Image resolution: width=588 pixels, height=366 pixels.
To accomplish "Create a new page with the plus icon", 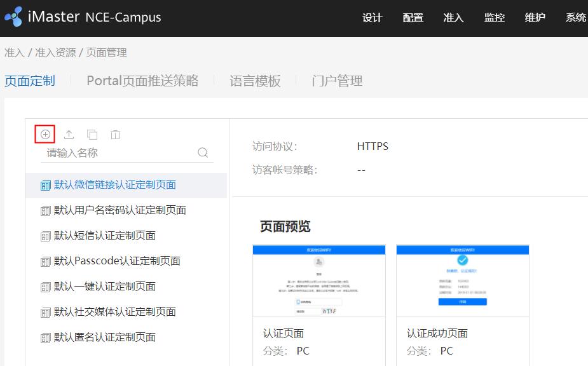I will [x=45, y=134].
